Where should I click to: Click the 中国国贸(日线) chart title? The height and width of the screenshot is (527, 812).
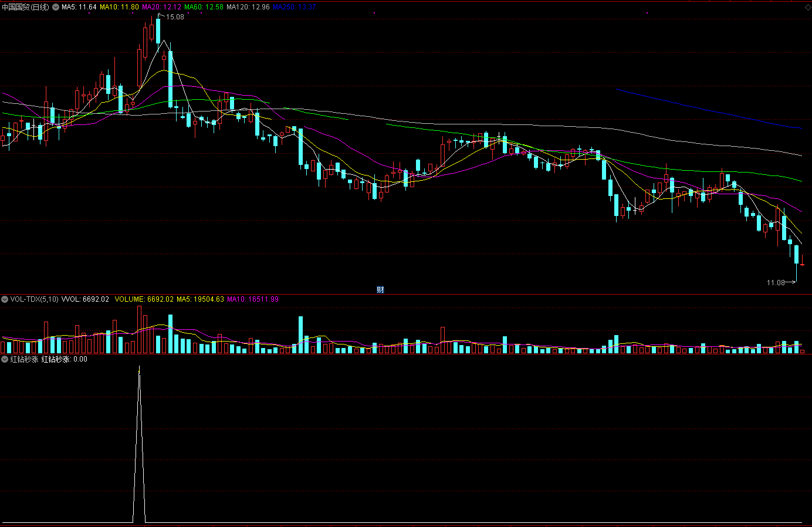(x=25, y=7)
